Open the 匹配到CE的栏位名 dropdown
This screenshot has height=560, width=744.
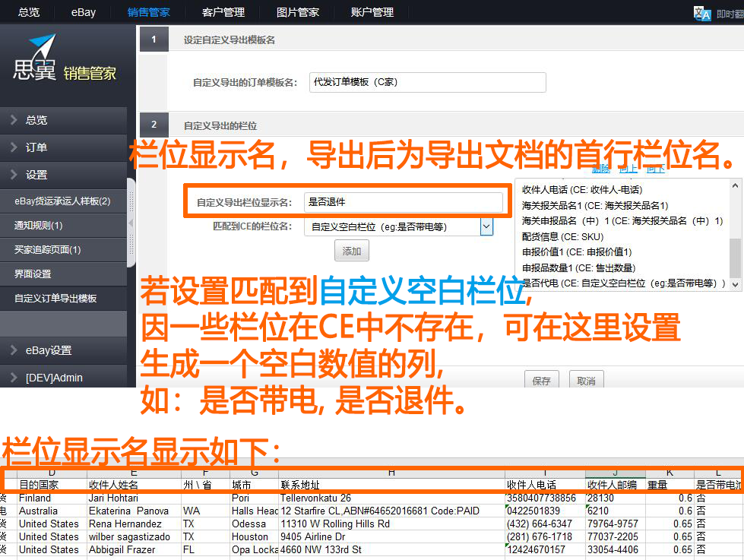point(486,226)
